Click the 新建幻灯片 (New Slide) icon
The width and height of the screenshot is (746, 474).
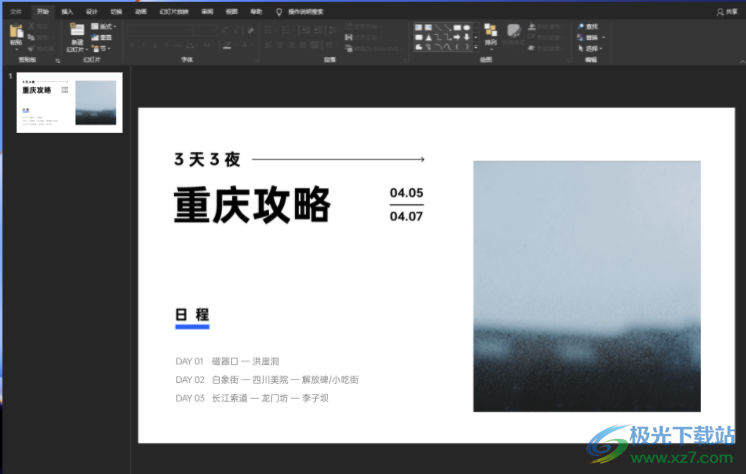click(77, 30)
